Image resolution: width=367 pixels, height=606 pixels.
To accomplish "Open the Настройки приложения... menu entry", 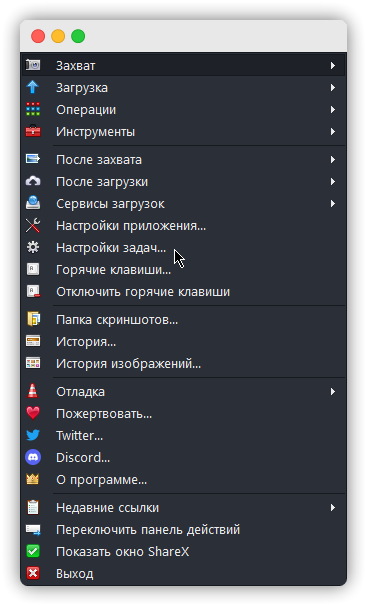I will [131, 225].
